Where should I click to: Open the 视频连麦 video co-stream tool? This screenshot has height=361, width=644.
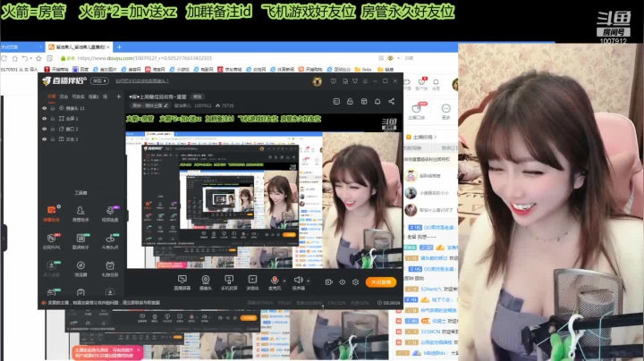pos(110,214)
